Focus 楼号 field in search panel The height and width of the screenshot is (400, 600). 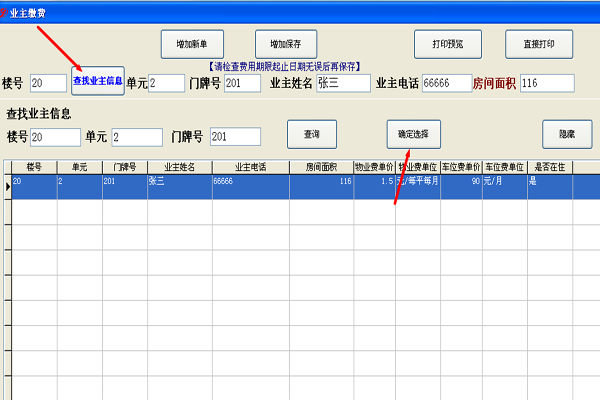click(55, 137)
